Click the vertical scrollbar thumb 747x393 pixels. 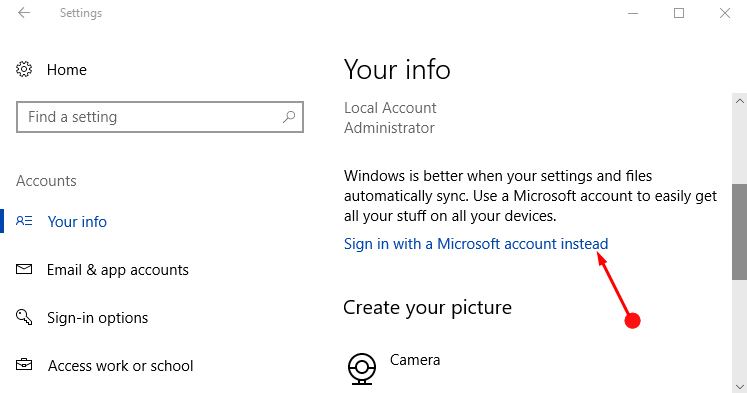(x=739, y=232)
